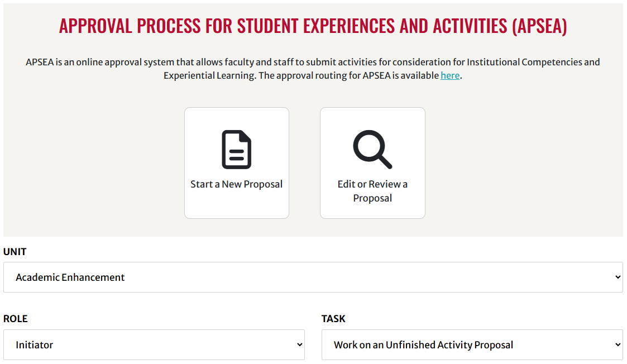627x364 pixels.
Task: Follow the 'here' approval routing link
Action: click(x=450, y=75)
